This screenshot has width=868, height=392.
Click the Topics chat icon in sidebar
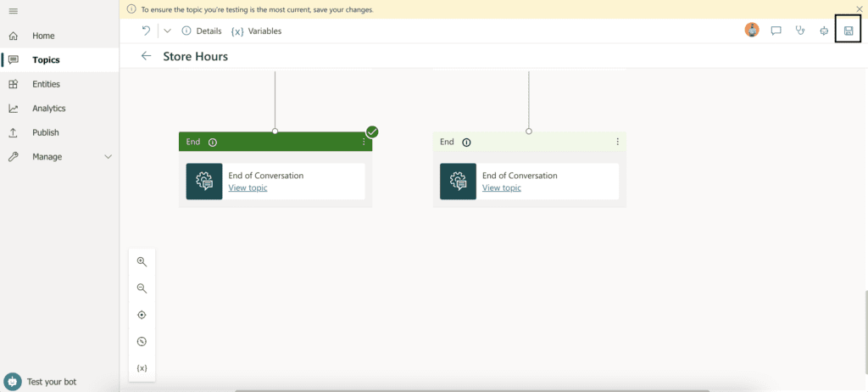[14, 60]
